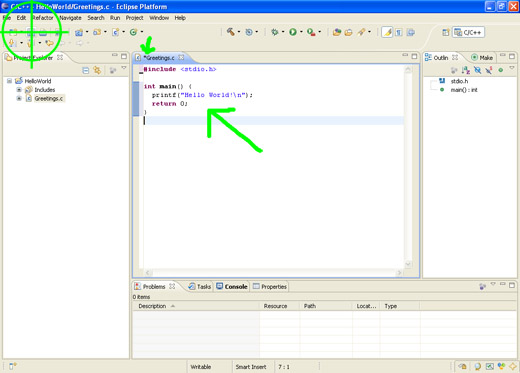The width and height of the screenshot is (520, 373).
Task: Select Greetings.c in Project Explorer
Action: pyautogui.click(x=49, y=98)
